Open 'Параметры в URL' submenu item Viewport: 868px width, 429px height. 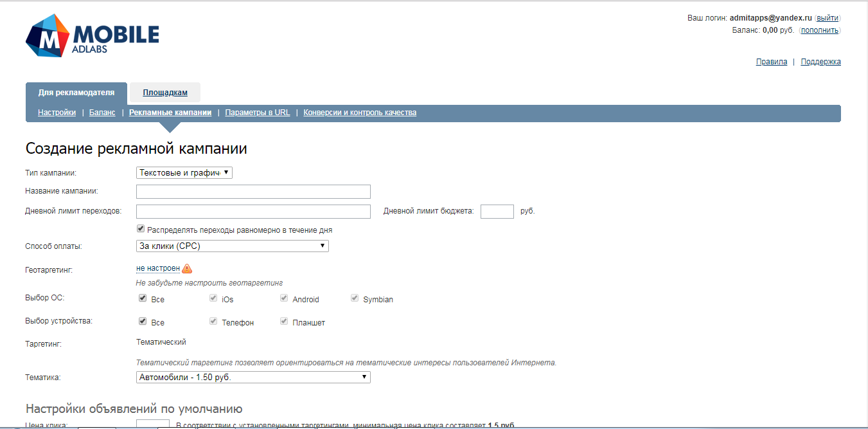pos(258,113)
